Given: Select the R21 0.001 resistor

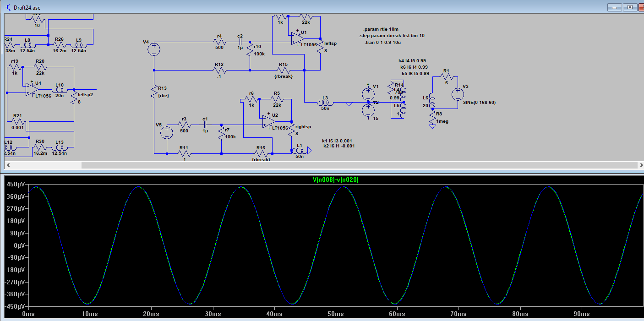Looking at the screenshot, I should (x=17, y=121).
